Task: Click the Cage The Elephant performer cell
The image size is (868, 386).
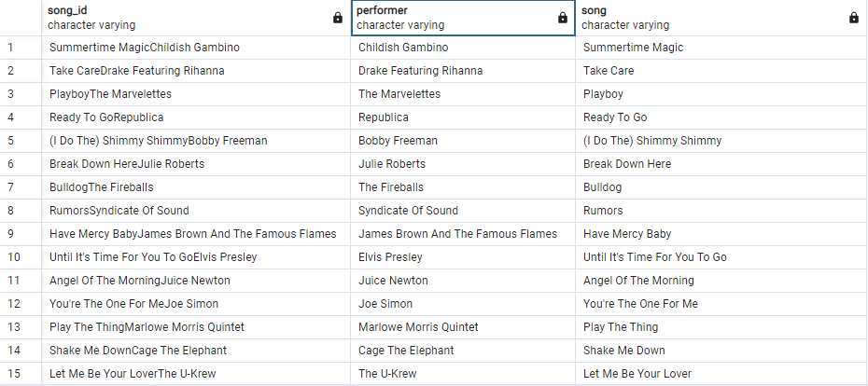Action: (x=406, y=351)
